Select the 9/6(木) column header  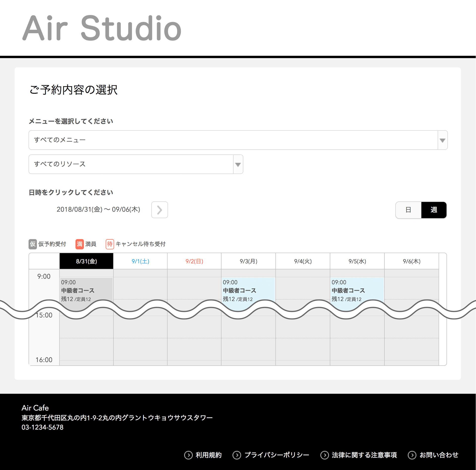click(x=412, y=261)
